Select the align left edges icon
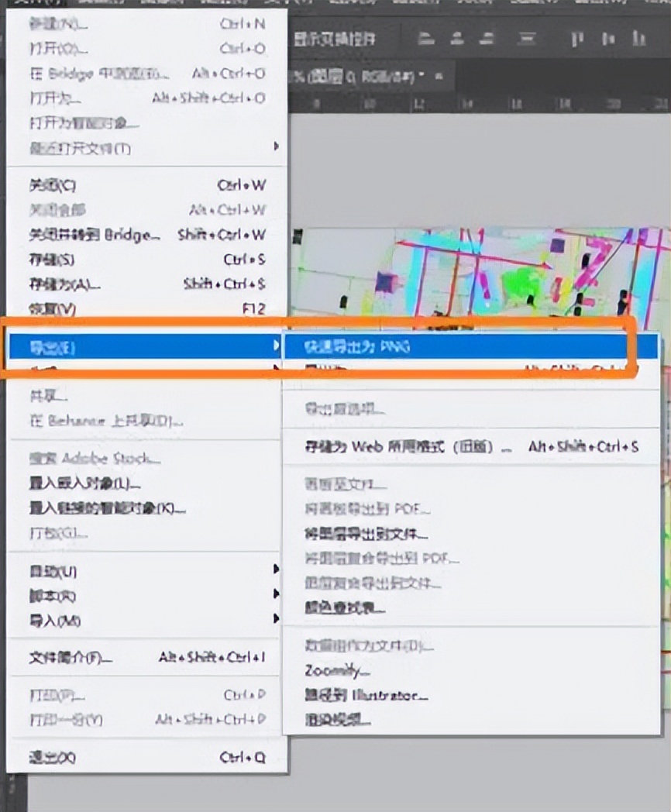 coord(425,37)
